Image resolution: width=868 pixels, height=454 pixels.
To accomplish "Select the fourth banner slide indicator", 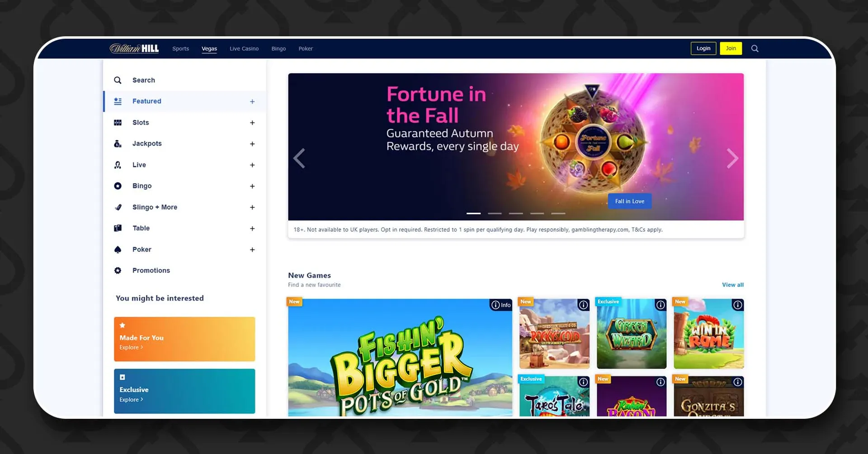I will pyautogui.click(x=537, y=213).
